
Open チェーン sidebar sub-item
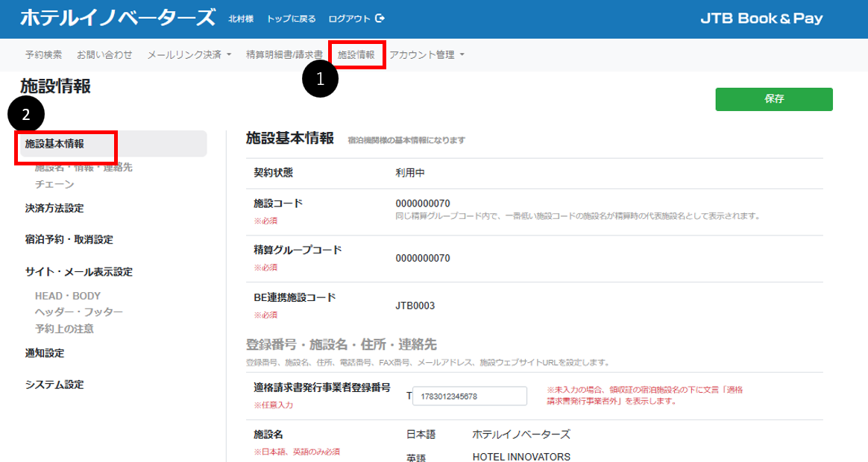tap(54, 184)
